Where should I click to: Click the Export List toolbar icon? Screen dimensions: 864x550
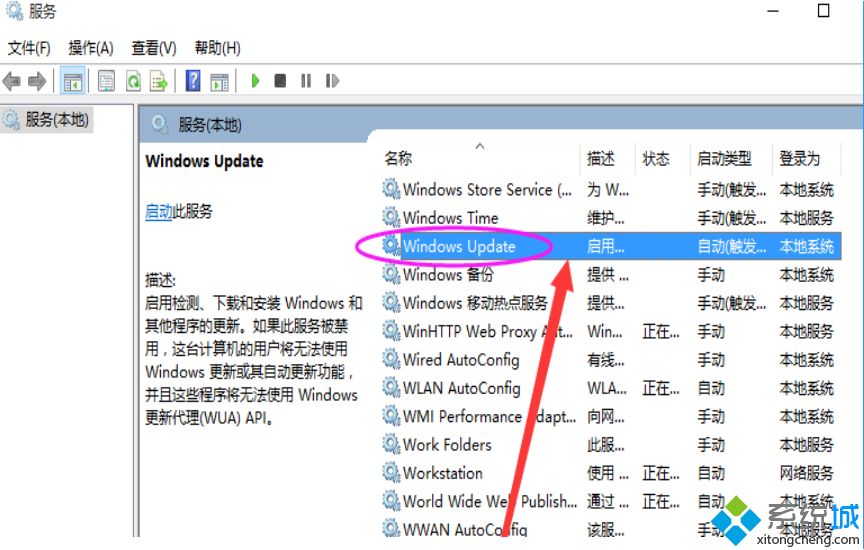click(159, 82)
